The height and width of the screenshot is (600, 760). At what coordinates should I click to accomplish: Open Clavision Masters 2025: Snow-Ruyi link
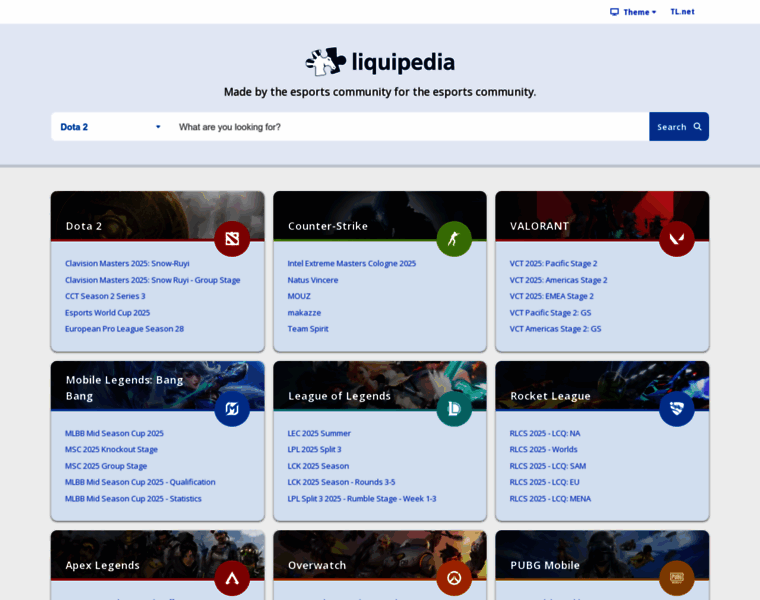[x=127, y=264]
